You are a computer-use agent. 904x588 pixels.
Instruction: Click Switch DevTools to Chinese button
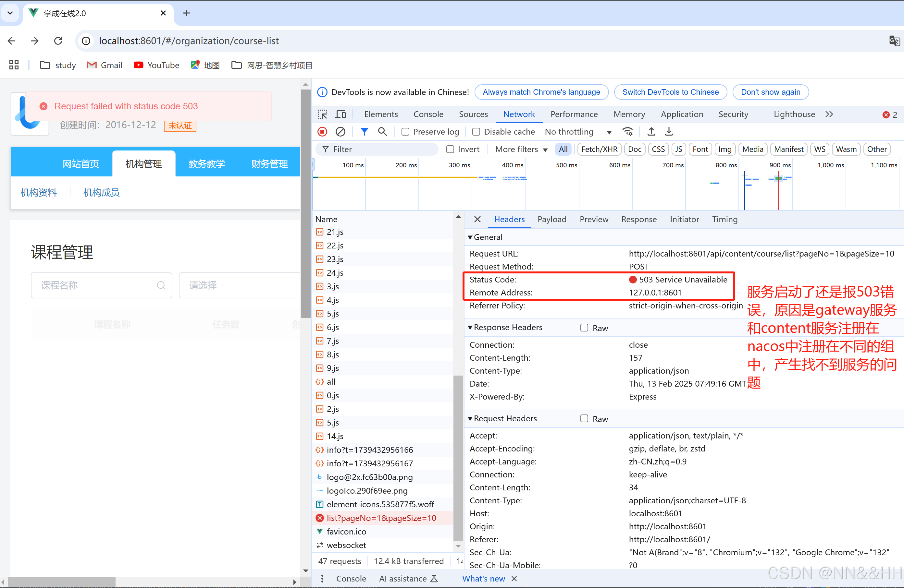click(x=670, y=92)
